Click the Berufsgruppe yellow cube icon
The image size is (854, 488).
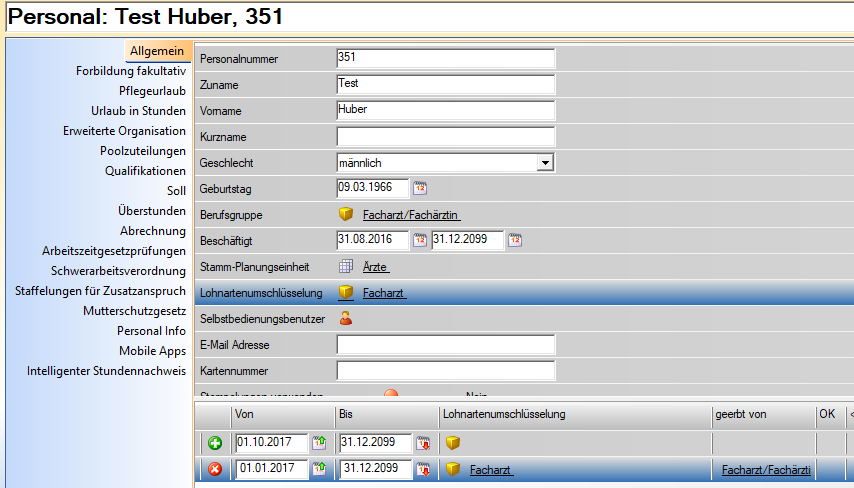(x=346, y=214)
